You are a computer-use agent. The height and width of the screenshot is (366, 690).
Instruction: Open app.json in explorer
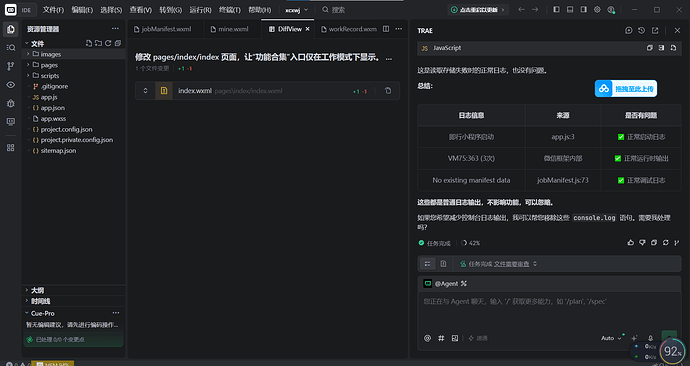(x=52, y=108)
